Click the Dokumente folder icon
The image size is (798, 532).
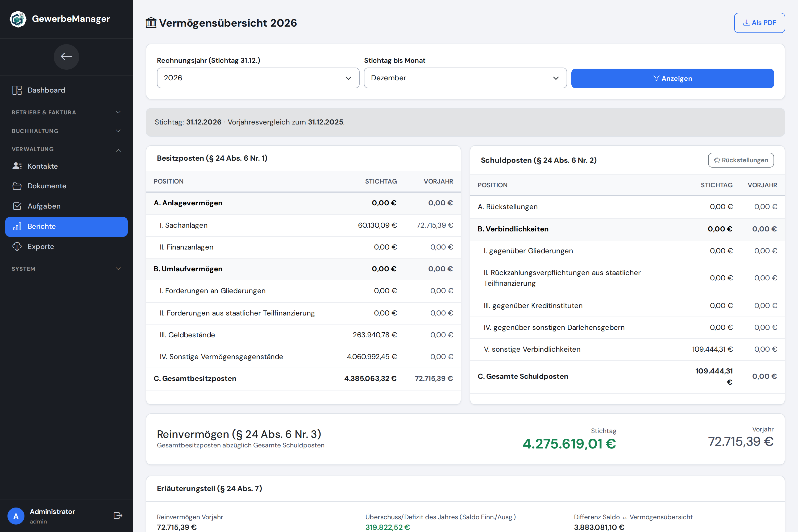click(x=17, y=186)
